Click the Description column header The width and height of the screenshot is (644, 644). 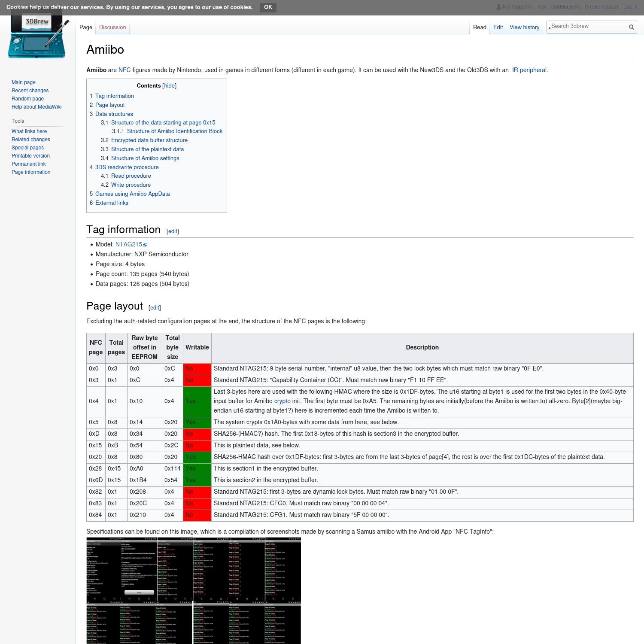[422, 347]
